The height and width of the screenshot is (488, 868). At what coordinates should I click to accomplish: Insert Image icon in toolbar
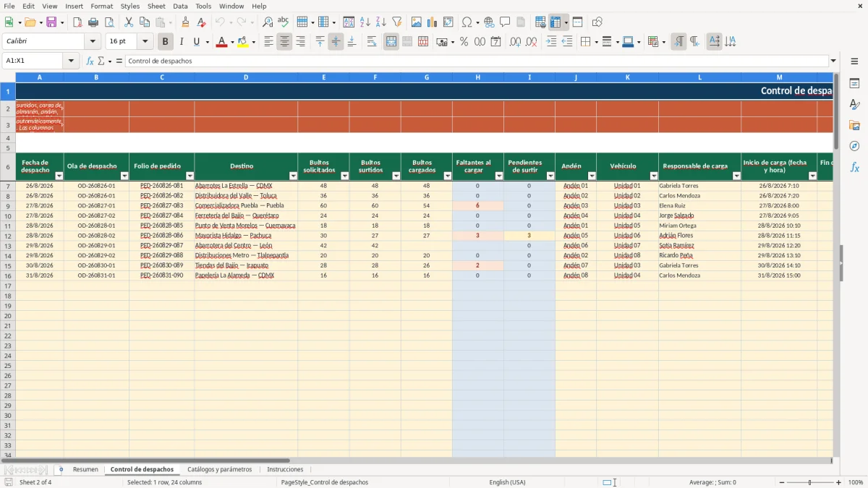(417, 22)
